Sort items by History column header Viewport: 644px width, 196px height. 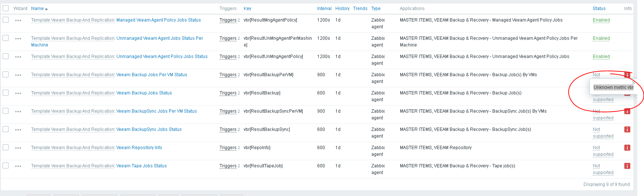click(342, 9)
